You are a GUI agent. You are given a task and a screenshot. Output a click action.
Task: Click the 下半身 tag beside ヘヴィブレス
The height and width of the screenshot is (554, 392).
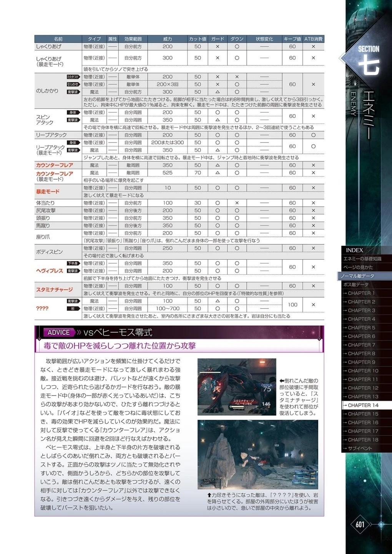[x=73, y=264]
